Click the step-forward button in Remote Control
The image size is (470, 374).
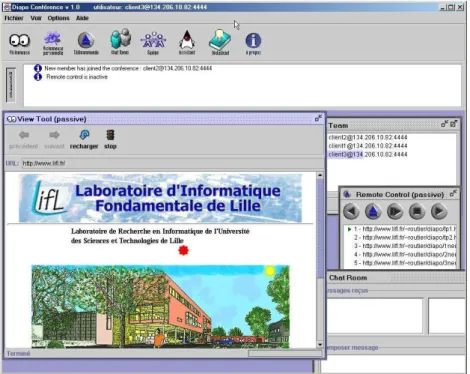(x=395, y=211)
